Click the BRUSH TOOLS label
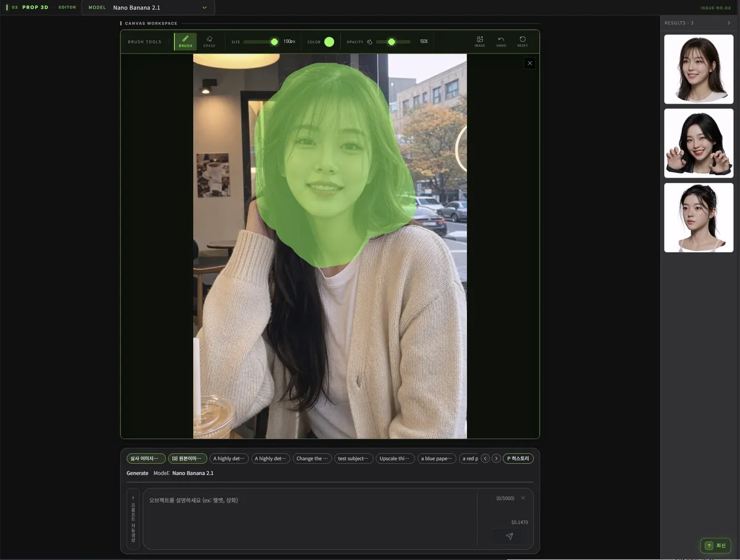This screenshot has width=740, height=560. click(x=144, y=42)
